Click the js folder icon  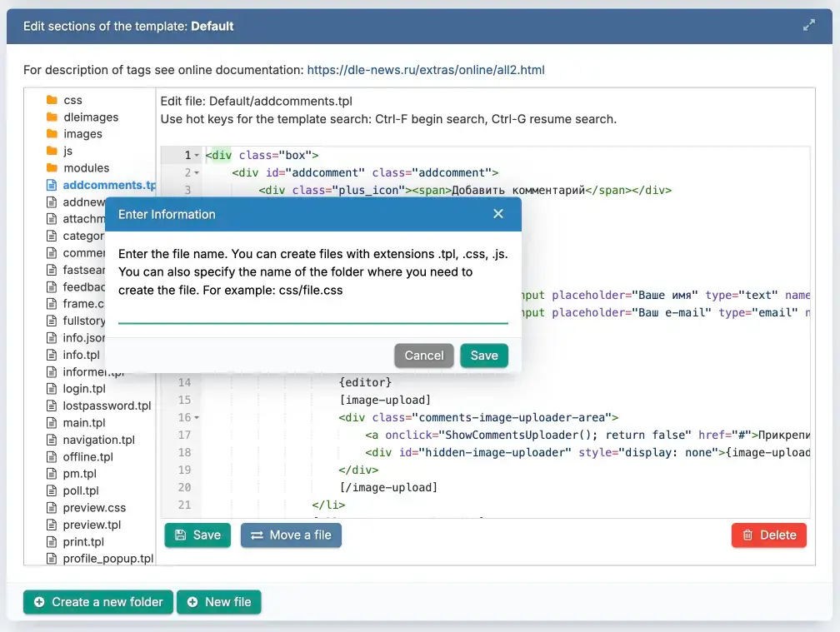tap(52, 152)
